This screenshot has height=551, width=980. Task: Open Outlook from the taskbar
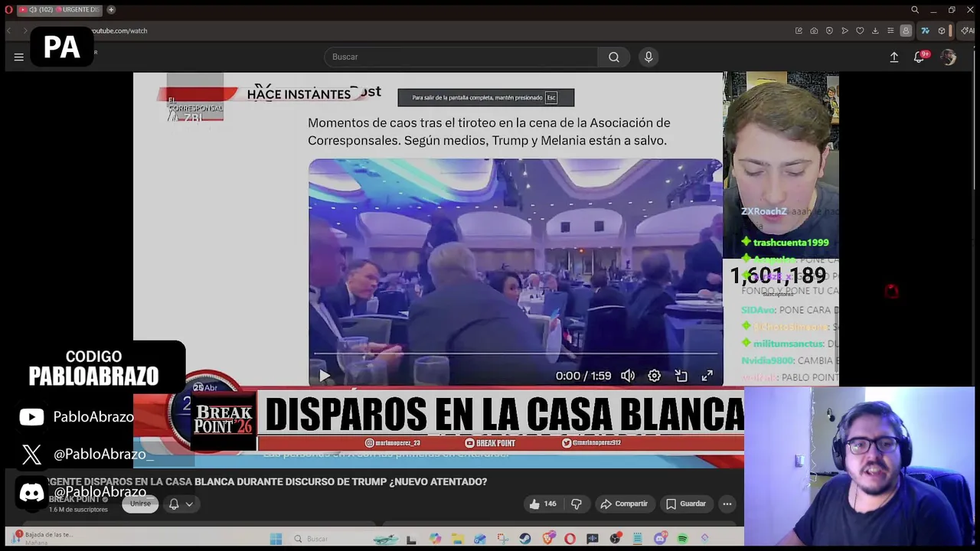[x=480, y=539]
